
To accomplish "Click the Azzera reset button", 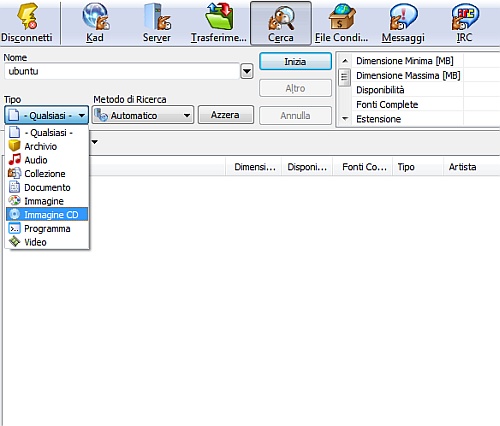I will pyautogui.click(x=226, y=115).
